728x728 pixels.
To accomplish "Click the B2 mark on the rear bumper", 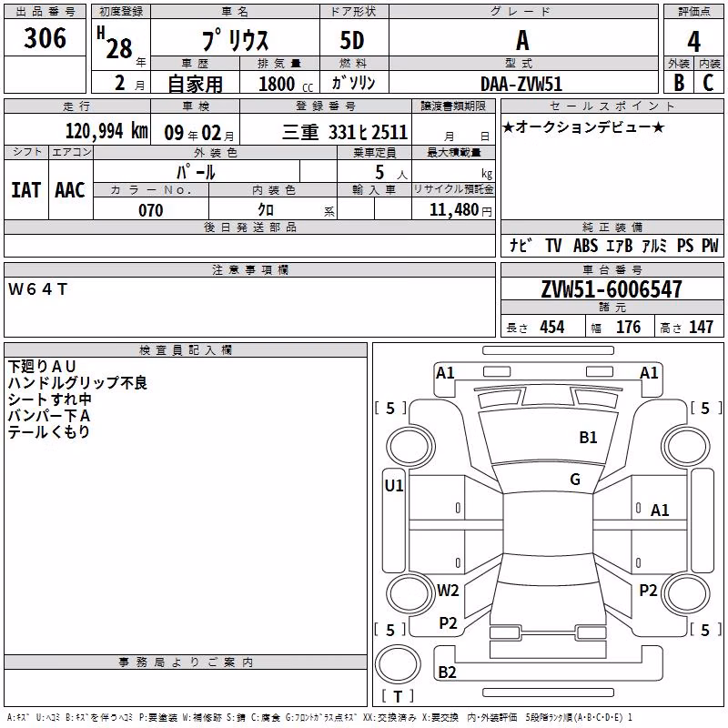I will point(447,672).
